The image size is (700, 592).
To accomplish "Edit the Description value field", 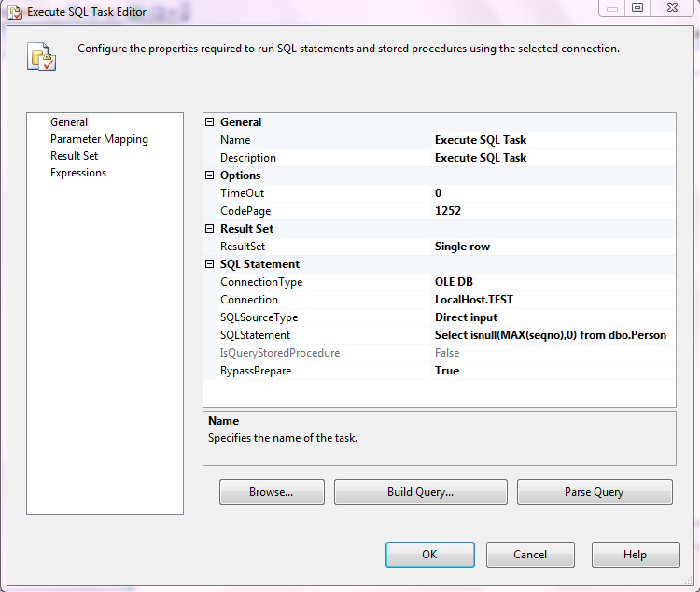I will point(553,158).
